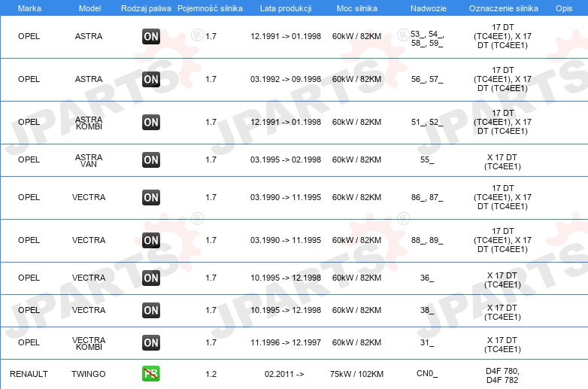Screen dimensions: 588x389
Task: Click the body code cell 36_
Action: coord(427,278)
